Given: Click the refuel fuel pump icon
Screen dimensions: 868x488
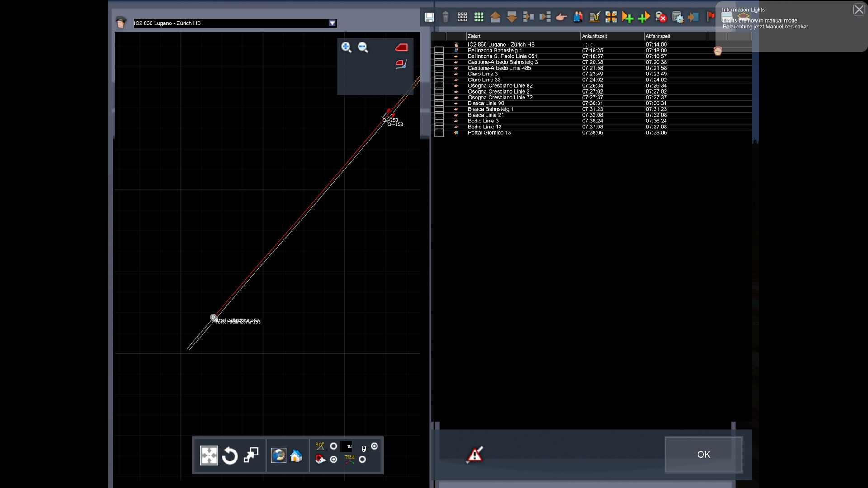Looking at the screenshot, I should point(594,17).
